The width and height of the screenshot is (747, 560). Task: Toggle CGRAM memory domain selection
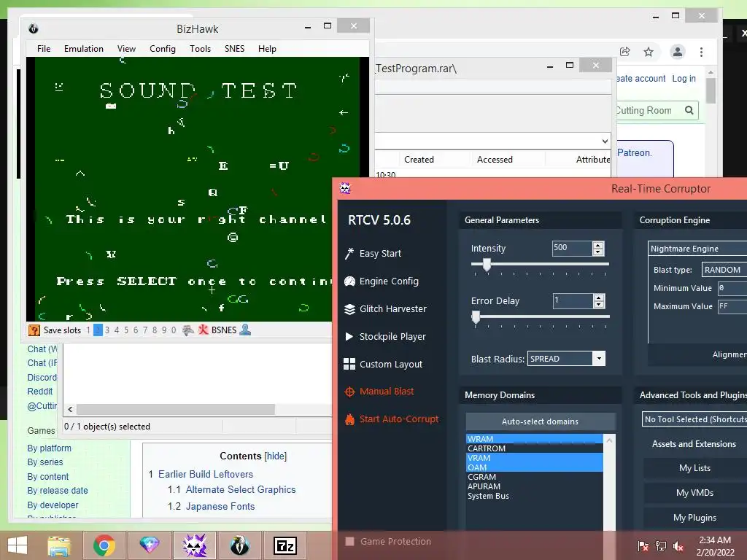click(x=534, y=477)
